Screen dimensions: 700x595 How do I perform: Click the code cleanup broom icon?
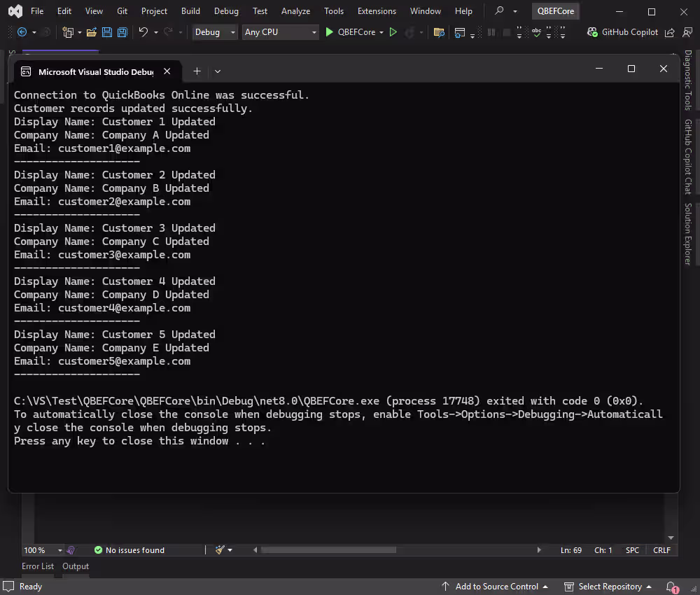[220, 550]
